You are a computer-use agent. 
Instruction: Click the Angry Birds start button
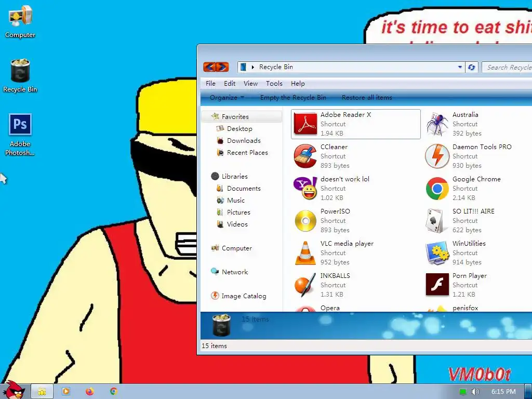[14, 390]
